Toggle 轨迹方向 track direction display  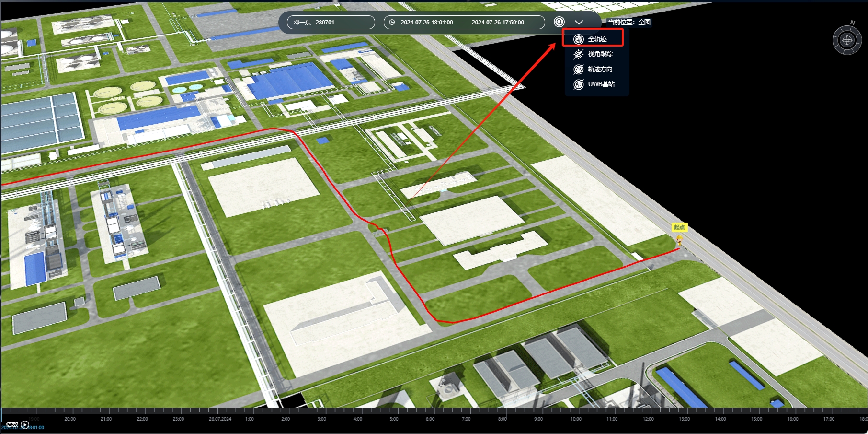(600, 69)
